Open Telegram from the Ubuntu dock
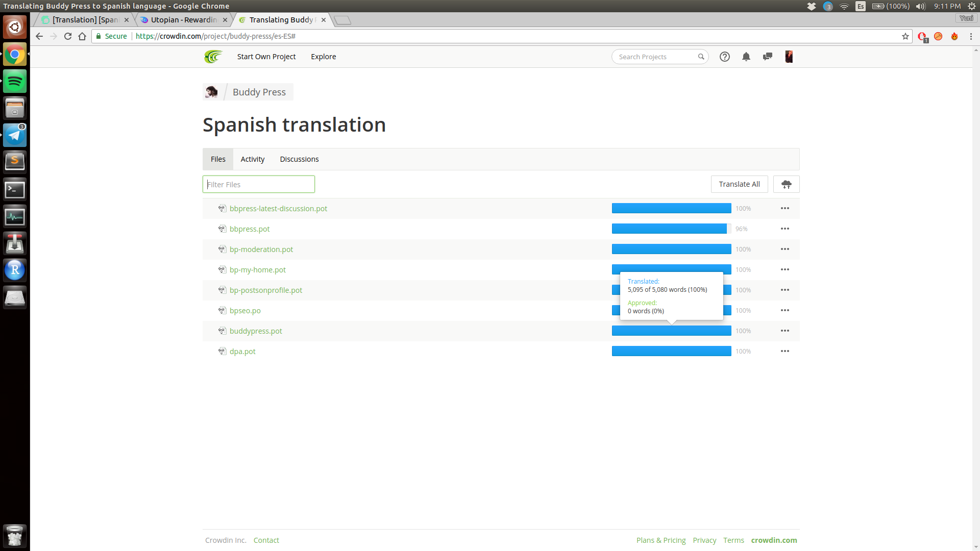 coord(15,135)
